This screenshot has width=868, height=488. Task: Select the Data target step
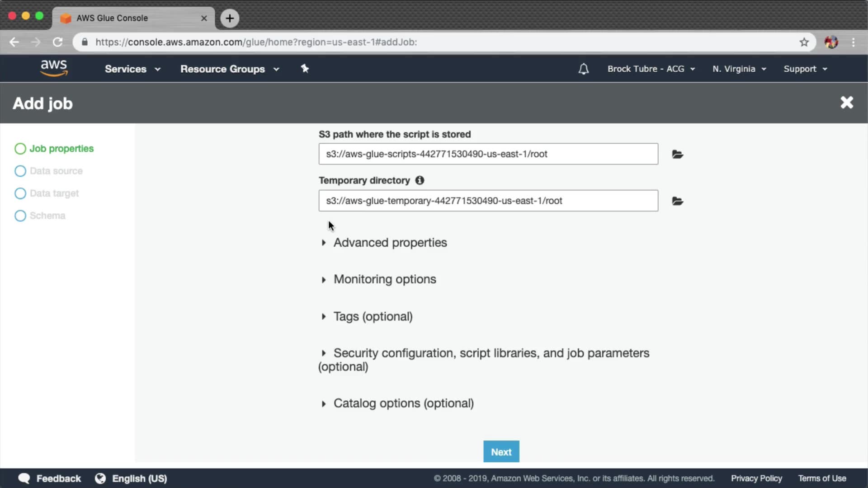pyautogui.click(x=54, y=193)
